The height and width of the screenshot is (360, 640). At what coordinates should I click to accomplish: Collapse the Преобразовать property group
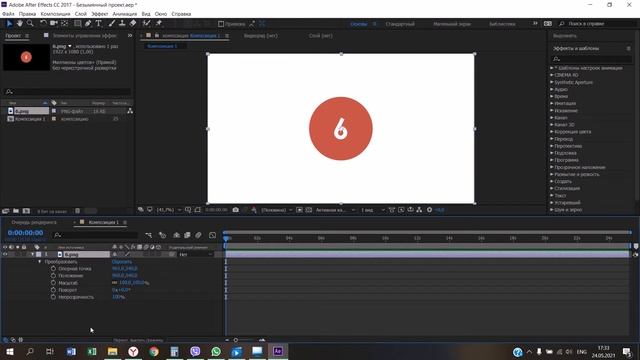40,262
